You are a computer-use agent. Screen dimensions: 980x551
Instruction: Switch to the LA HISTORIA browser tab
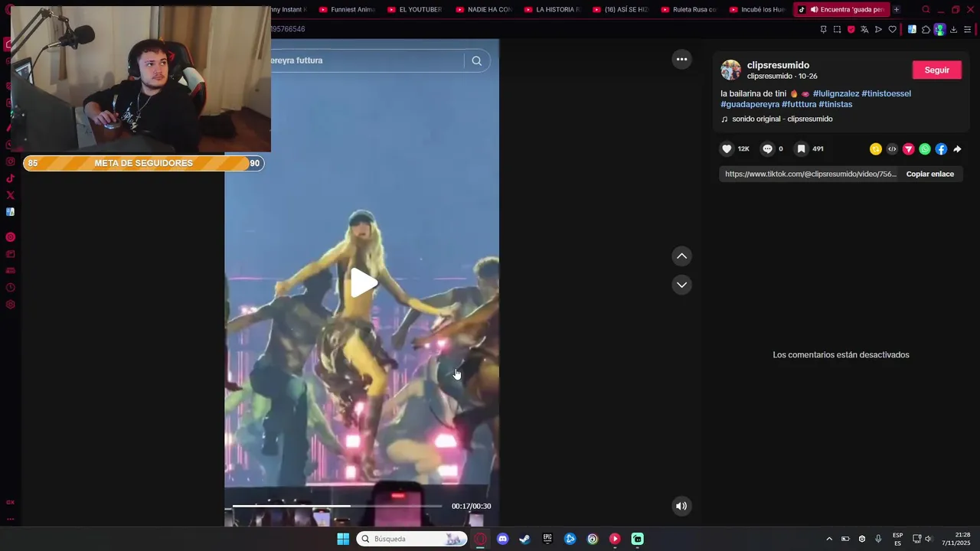[552, 9]
